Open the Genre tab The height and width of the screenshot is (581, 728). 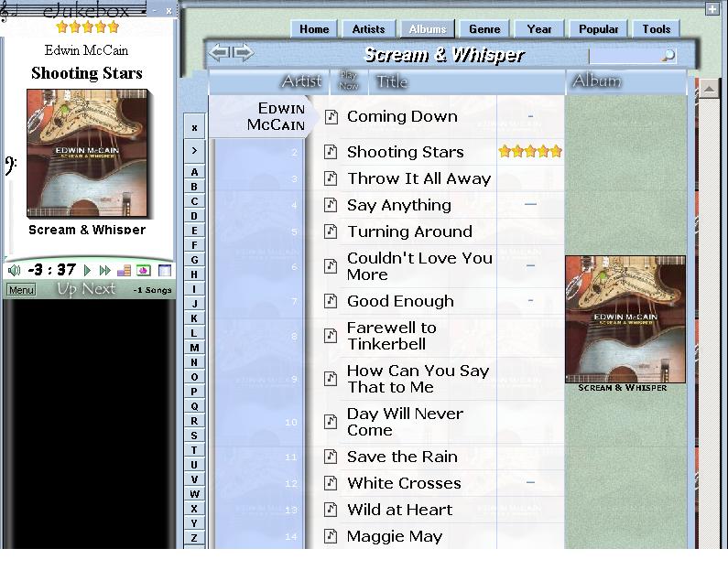484,28
